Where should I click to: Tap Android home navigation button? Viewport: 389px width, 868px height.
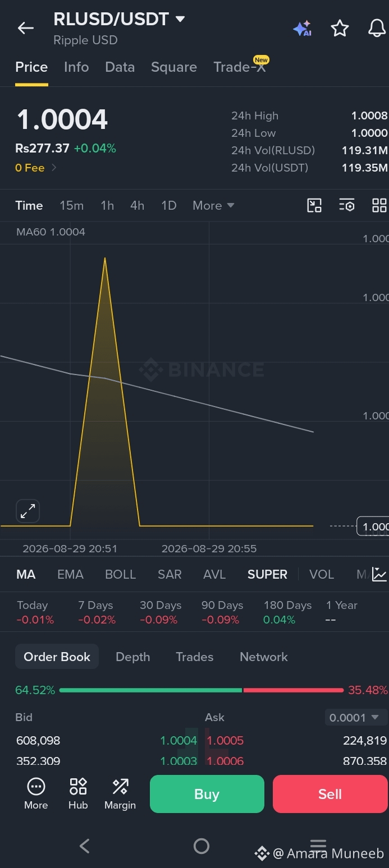click(x=201, y=846)
